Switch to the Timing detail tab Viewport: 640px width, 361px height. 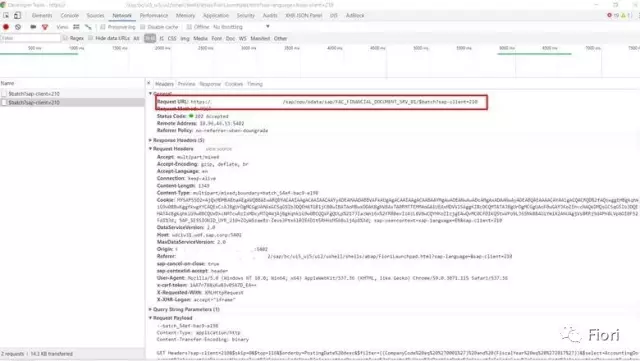point(255,84)
